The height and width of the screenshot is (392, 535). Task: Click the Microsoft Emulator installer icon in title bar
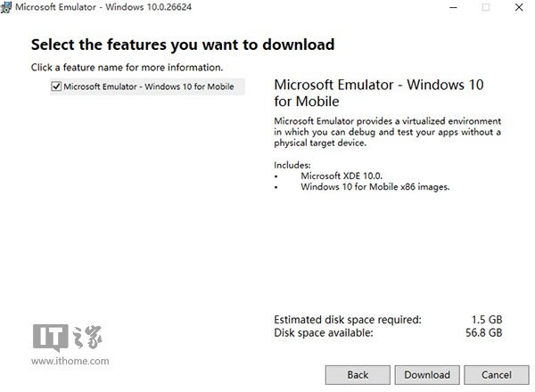pos(6,7)
